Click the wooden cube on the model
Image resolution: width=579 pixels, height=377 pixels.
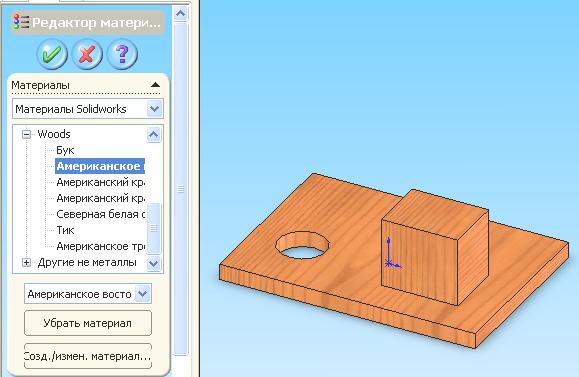(435, 247)
